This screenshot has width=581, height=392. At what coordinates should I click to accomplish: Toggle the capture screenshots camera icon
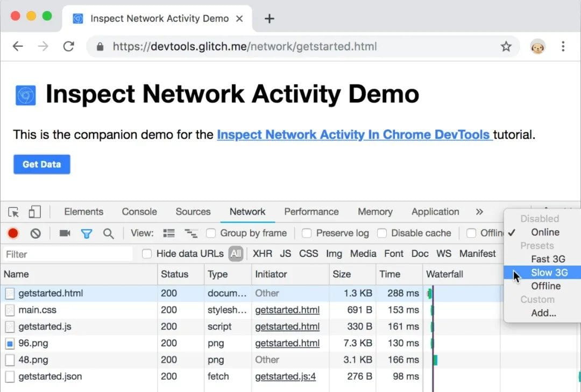(x=65, y=233)
